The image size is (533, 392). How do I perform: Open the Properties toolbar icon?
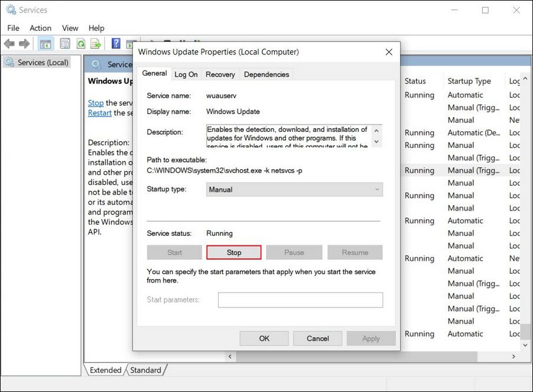point(65,43)
